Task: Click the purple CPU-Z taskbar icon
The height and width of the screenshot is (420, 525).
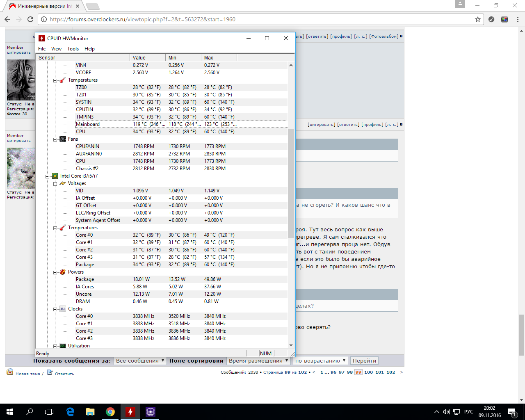Action: click(x=150, y=412)
